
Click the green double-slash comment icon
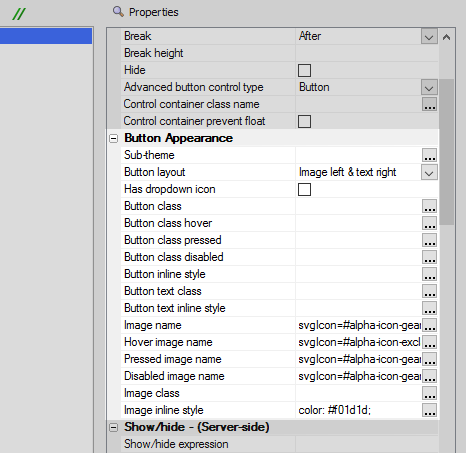pyautogui.click(x=19, y=14)
